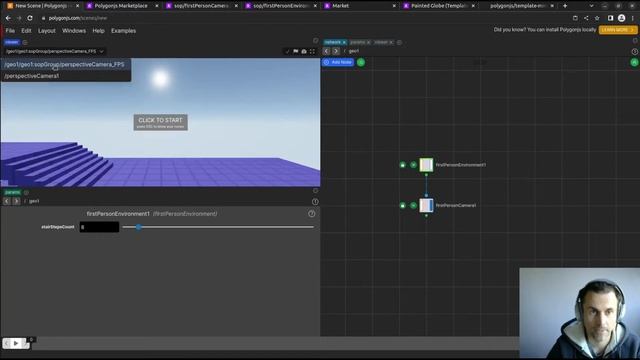Screen dimensions: 640x360
Task: Select the perspectiveCamera_FPS option in dropdown list
Action: pyautogui.click(x=66, y=64)
